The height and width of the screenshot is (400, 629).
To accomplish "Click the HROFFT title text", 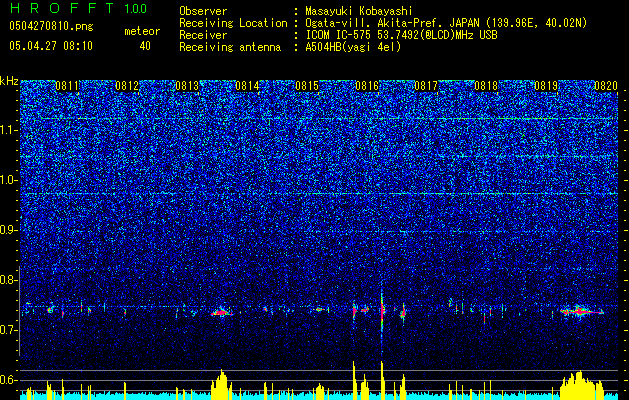I will (x=62, y=8).
